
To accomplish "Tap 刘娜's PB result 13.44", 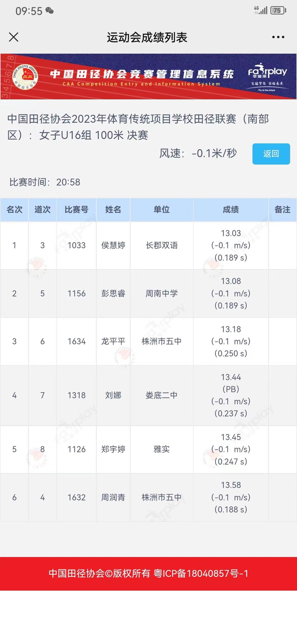I will (x=231, y=377).
